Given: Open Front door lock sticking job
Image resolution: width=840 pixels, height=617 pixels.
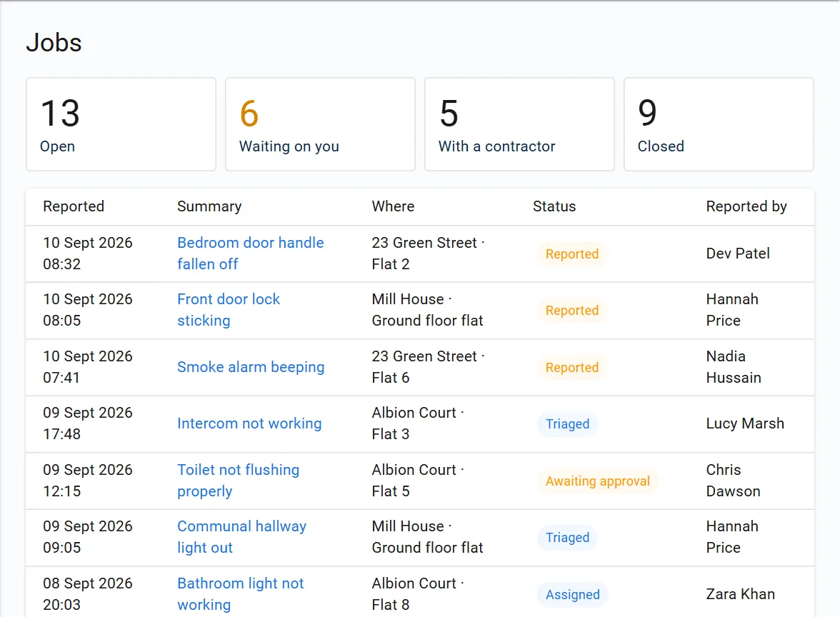Looking at the screenshot, I should coord(229,310).
